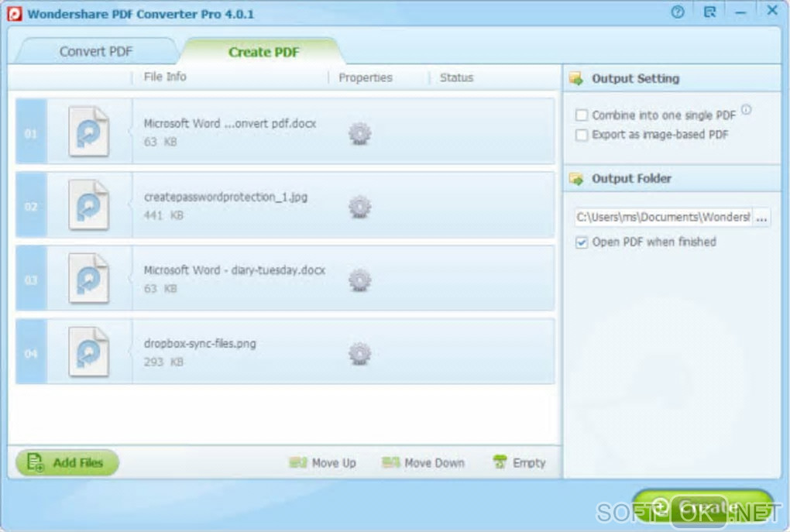790x532 pixels.
Task: Click Empty to clear the list
Action: 520,462
